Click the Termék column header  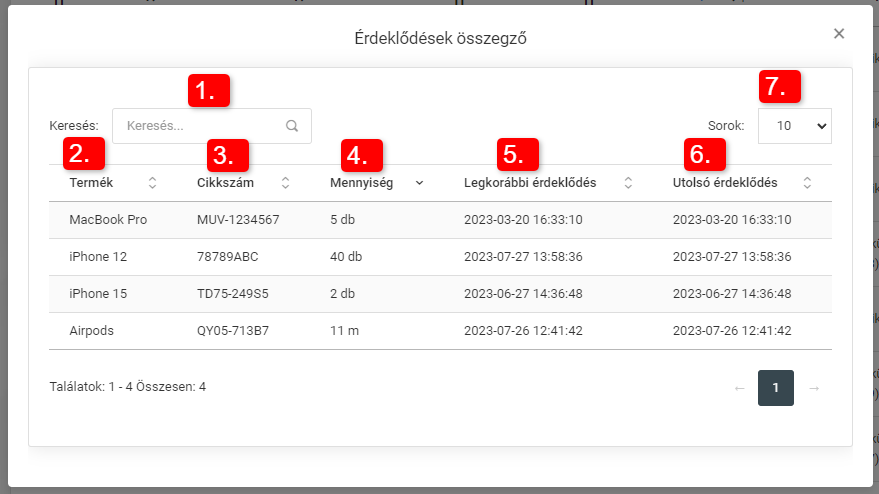pyautogui.click(x=91, y=183)
